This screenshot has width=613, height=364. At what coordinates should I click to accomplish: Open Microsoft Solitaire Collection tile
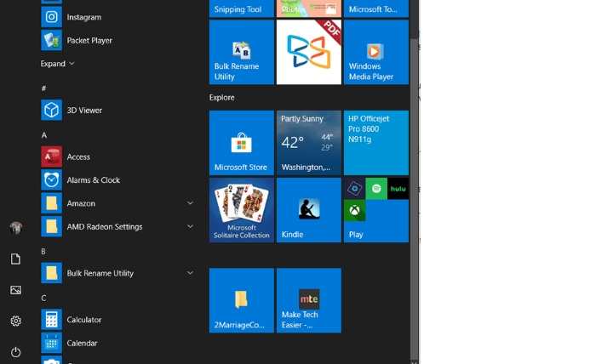242,210
